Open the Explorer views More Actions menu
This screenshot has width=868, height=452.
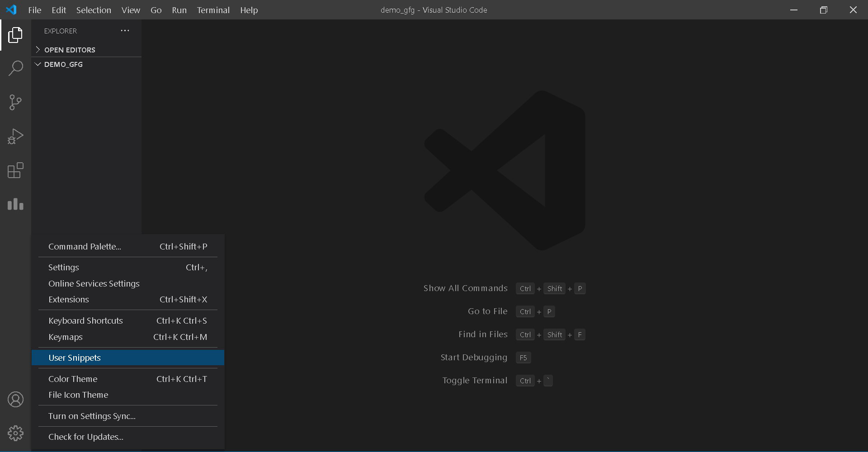[125, 30]
